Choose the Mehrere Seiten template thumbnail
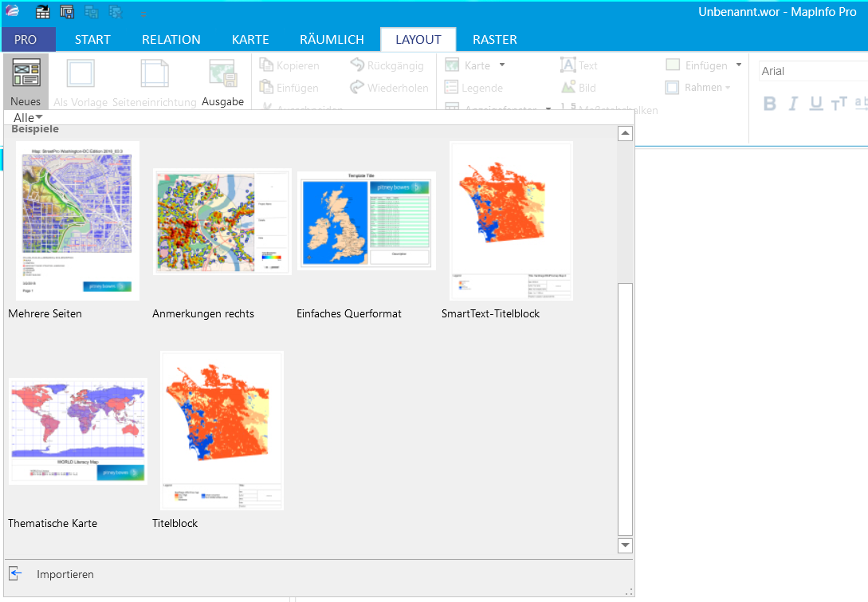Image resolution: width=868 pixels, height=602 pixels. [x=77, y=221]
